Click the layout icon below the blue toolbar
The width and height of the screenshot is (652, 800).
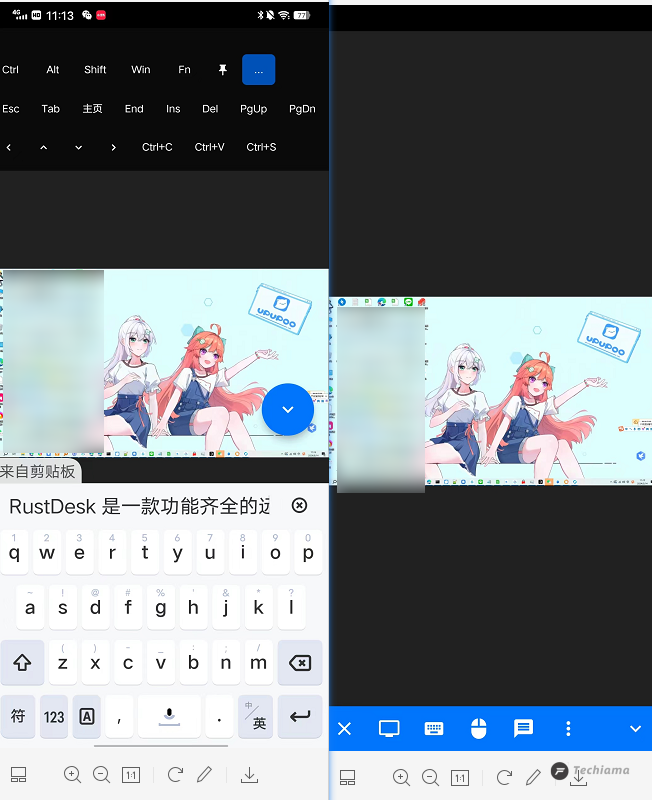347,778
